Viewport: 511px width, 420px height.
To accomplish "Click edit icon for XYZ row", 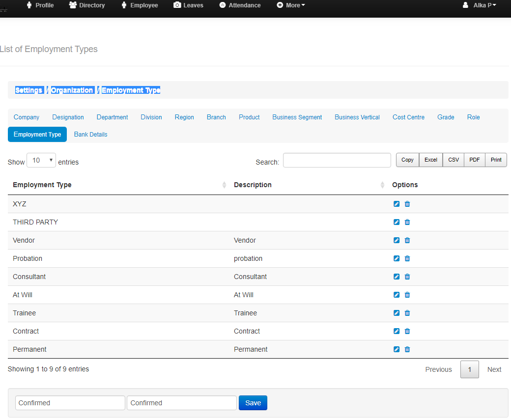I will click(397, 204).
